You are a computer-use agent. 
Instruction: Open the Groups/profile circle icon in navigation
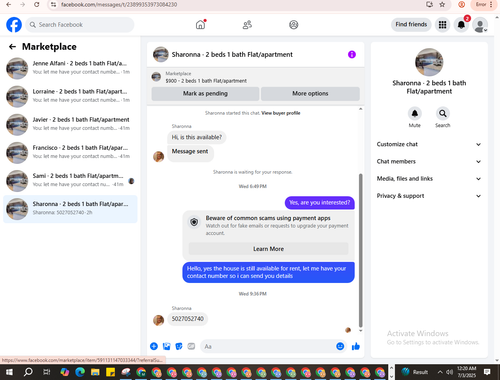294,25
